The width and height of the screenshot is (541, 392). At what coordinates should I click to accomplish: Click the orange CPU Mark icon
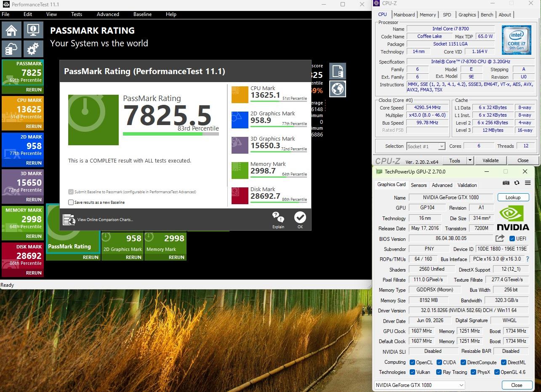(x=240, y=94)
